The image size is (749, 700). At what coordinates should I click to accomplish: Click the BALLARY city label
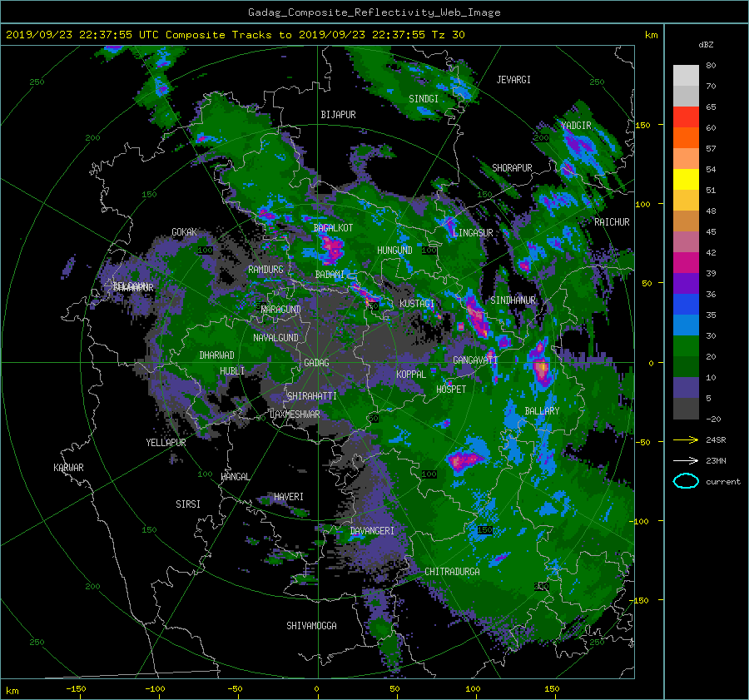pos(542,411)
